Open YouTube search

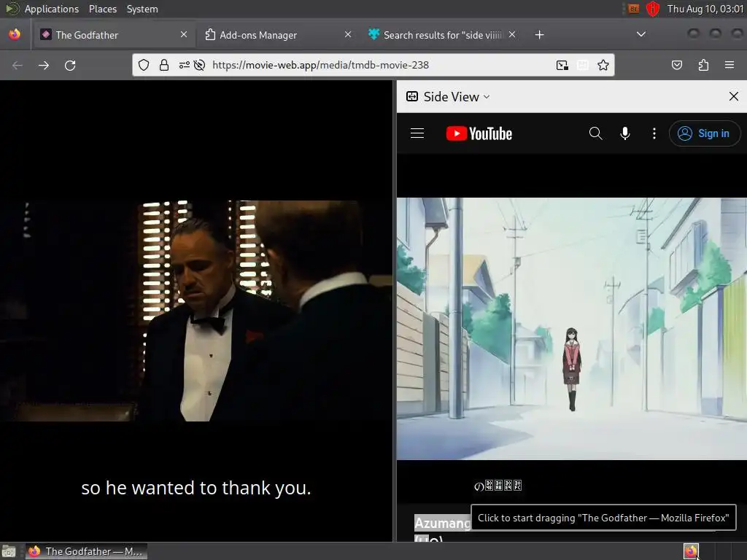(x=595, y=133)
